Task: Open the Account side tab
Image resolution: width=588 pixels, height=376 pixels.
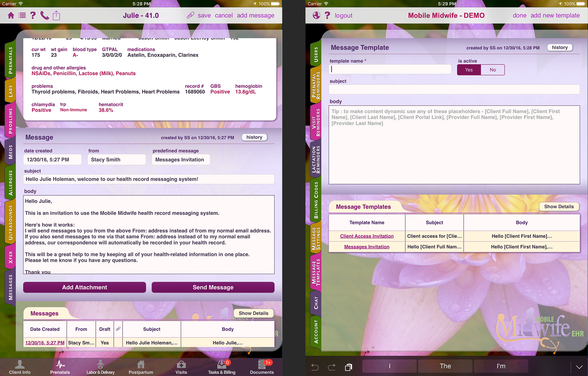Action: [316, 332]
